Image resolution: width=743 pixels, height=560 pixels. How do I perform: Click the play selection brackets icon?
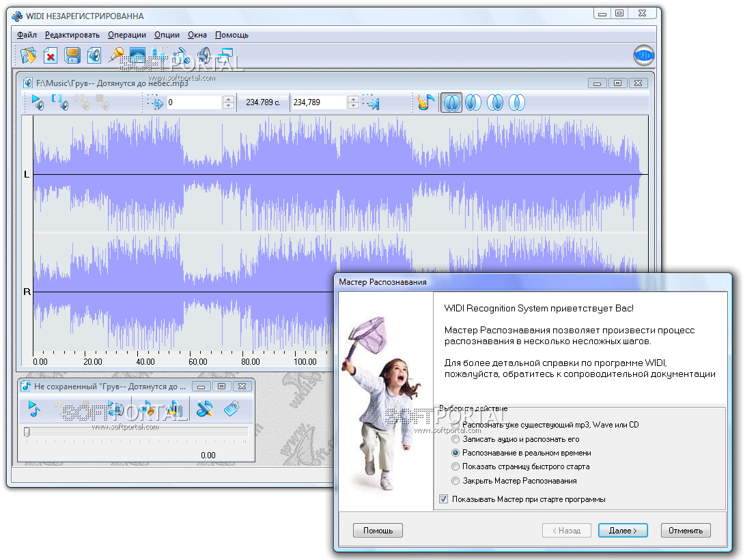pos(59,102)
